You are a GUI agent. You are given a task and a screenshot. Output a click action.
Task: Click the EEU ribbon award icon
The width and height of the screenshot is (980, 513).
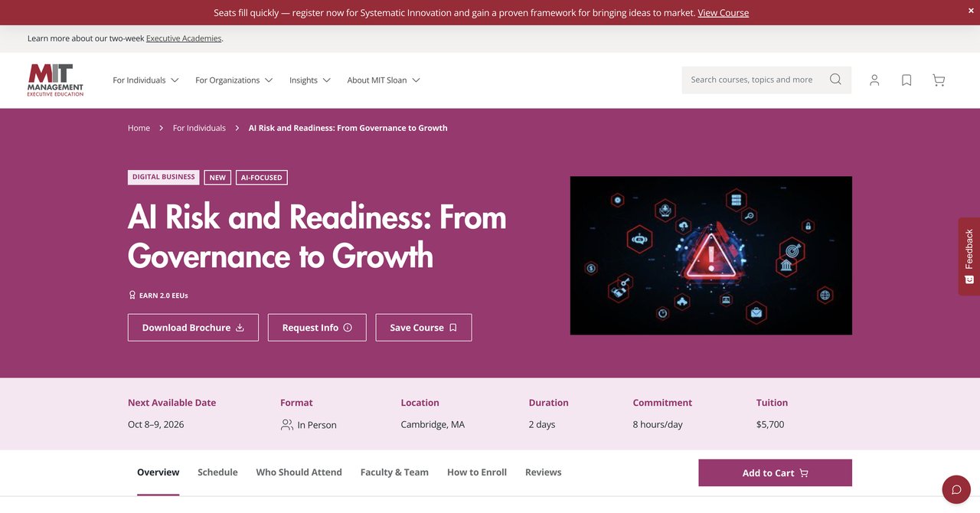pyautogui.click(x=132, y=296)
